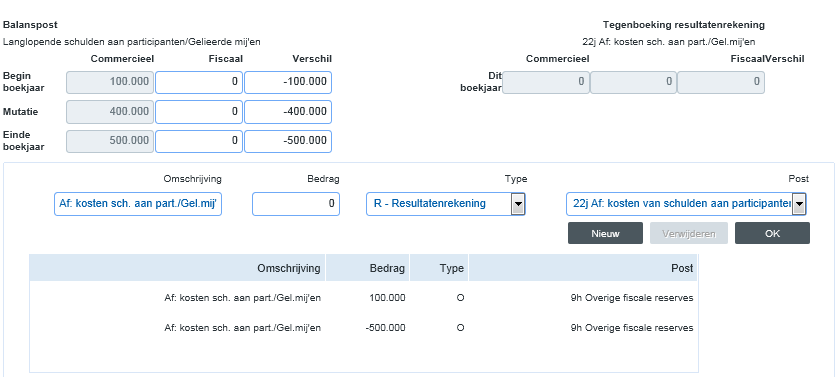The height and width of the screenshot is (377, 836).
Task: Click Dit boekjaar Commercieel field
Action: click(x=546, y=83)
